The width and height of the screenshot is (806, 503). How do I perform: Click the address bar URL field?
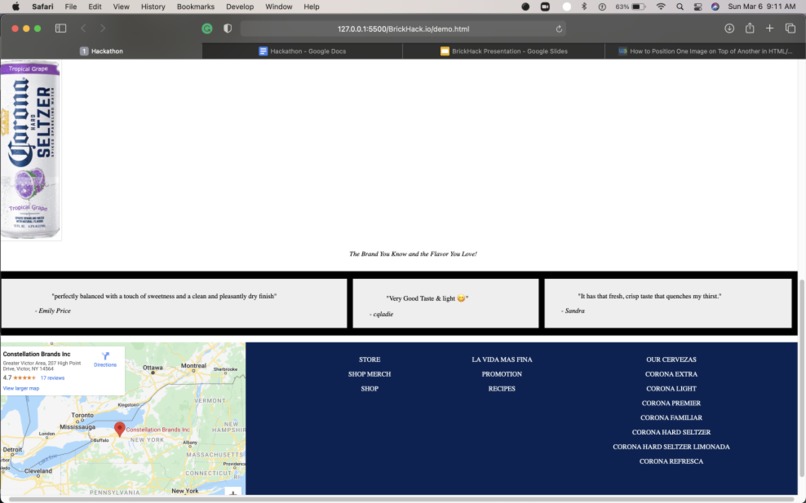[x=403, y=29]
